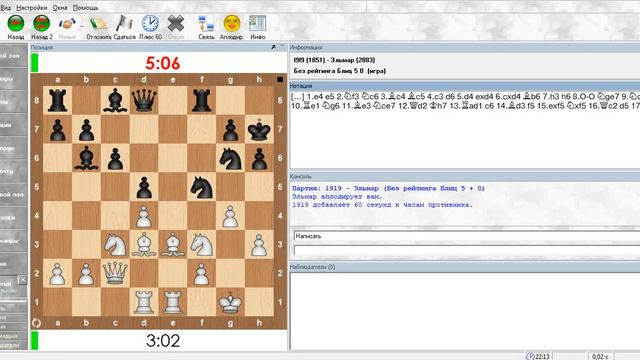Applaud opponent with the Аплодир. smiley icon
640x360 pixels.
coord(231,24)
